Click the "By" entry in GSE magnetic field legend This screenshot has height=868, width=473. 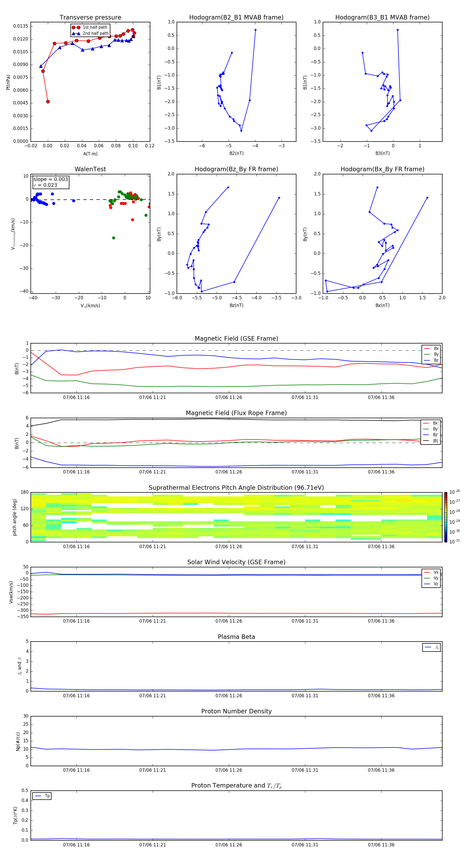431,354
